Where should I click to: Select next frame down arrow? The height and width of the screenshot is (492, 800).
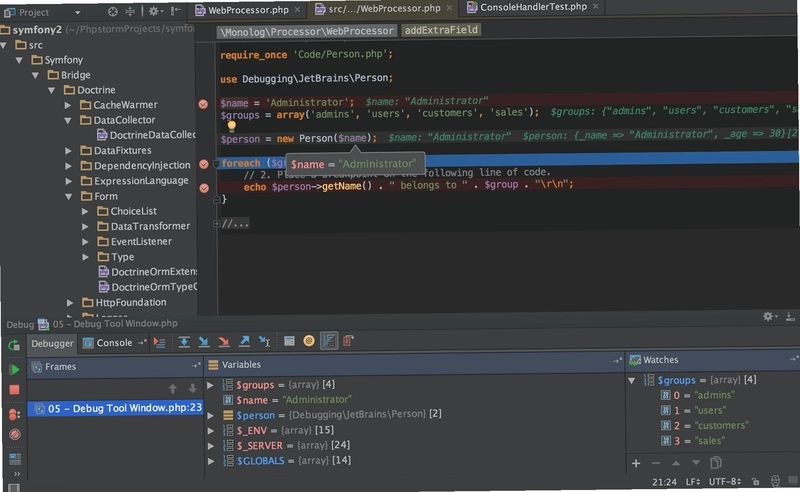point(192,388)
